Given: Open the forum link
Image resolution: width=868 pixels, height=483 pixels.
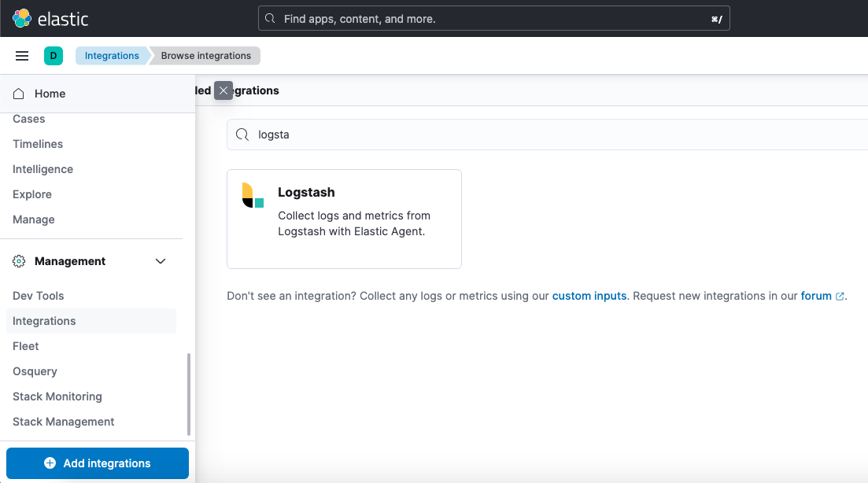Looking at the screenshot, I should (816, 296).
